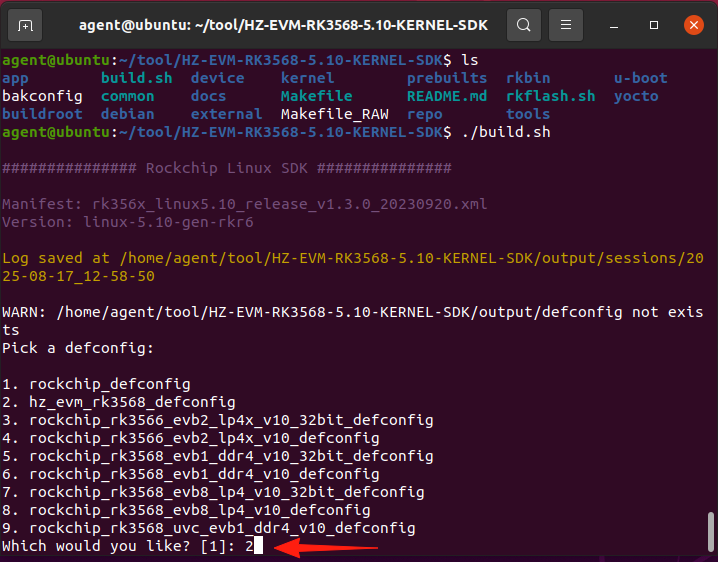
Task: Click 'rkbin' directory in listing
Action: pyautogui.click(x=528, y=78)
